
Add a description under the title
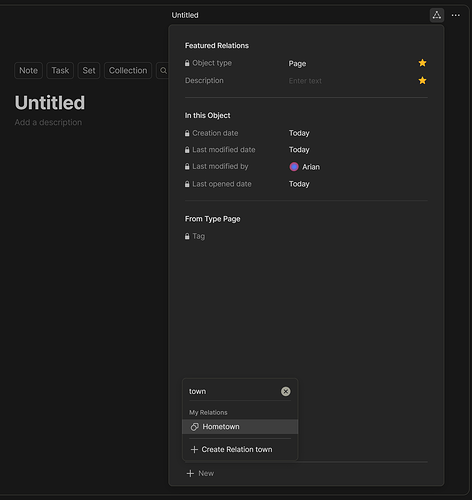point(48,122)
